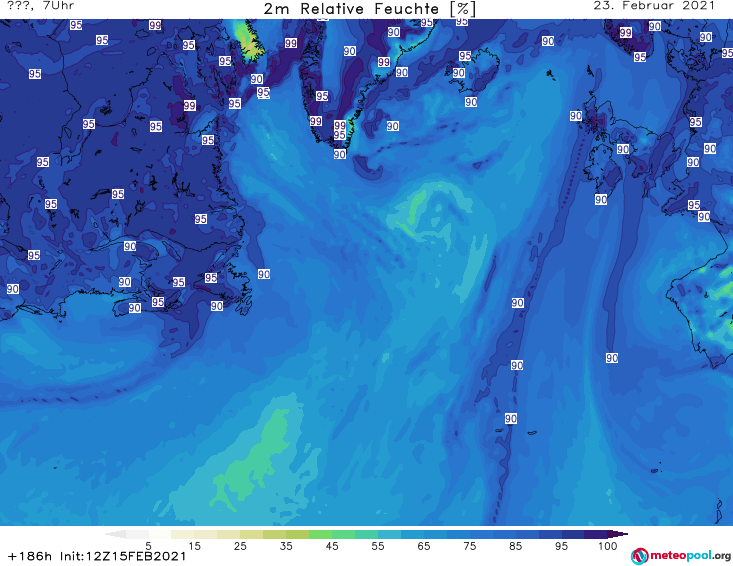
Task: Pick the olive-green swatch right of 35
Action: tap(297, 534)
